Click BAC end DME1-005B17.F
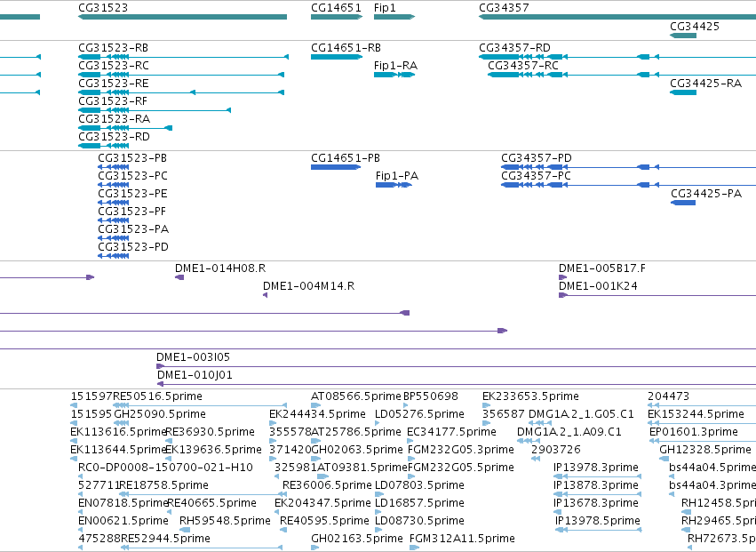The width and height of the screenshot is (756, 552). point(602,268)
